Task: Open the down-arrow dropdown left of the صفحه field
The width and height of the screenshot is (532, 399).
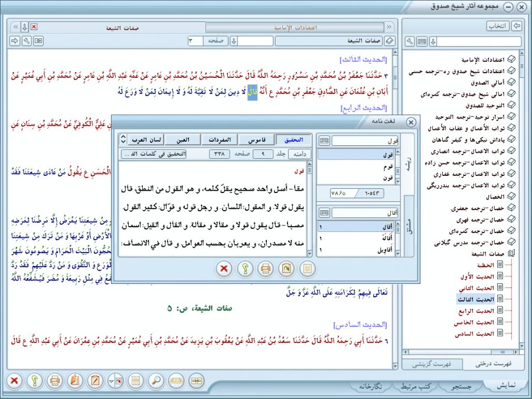Action: tap(233, 41)
